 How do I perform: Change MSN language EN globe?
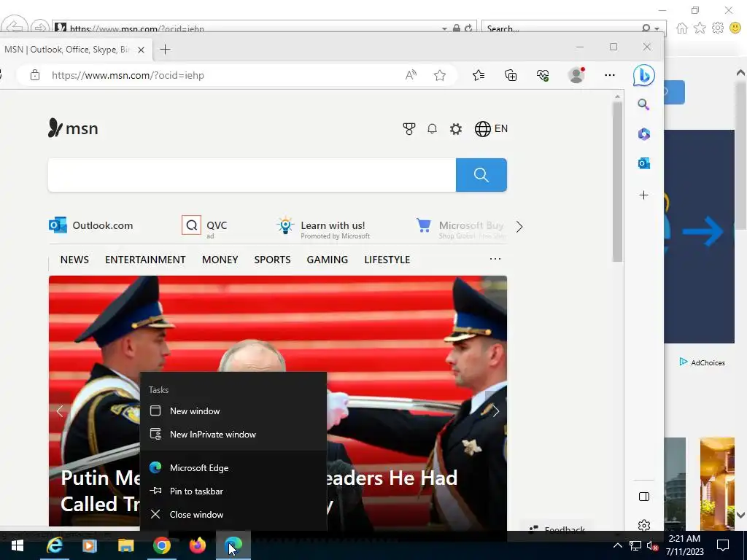[491, 129]
